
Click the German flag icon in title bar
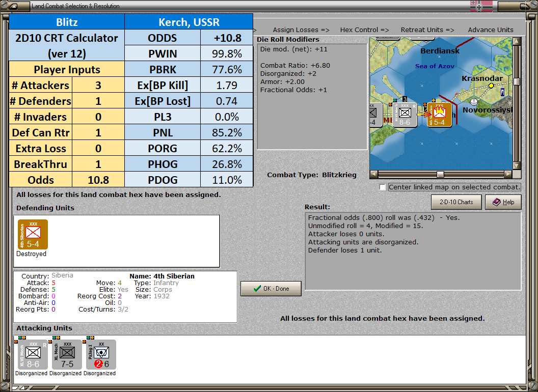(481, 6)
